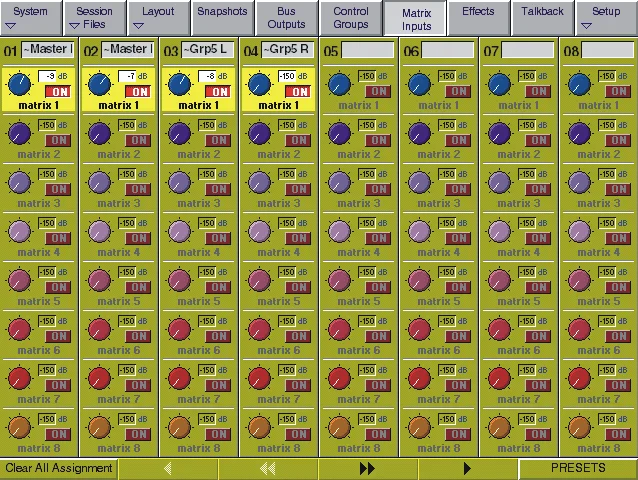
Task: Expand the Layout menu
Action: [158, 18]
